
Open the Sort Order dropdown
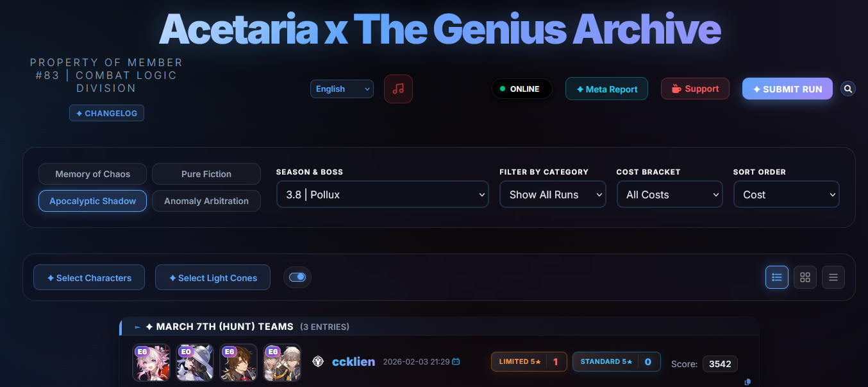pyautogui.click(x=787, y=194)
